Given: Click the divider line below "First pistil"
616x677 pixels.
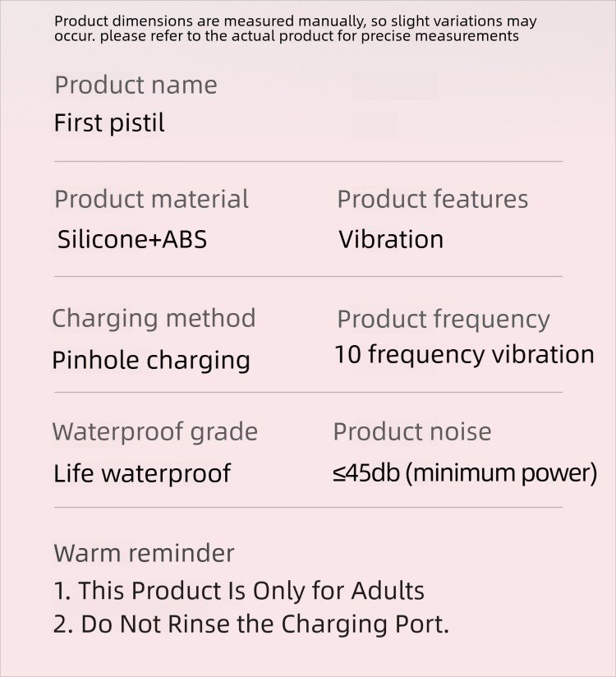Looking at the screenshot, I should point(308,161).
